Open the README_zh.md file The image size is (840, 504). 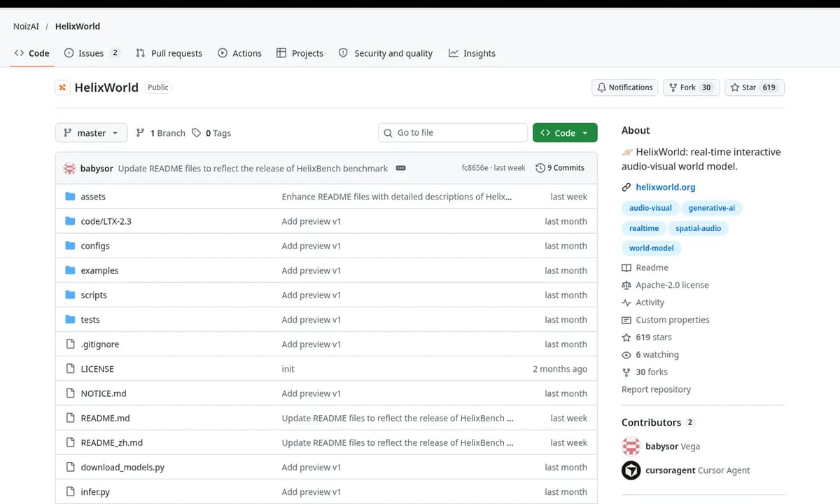click(x=112, y=442)
